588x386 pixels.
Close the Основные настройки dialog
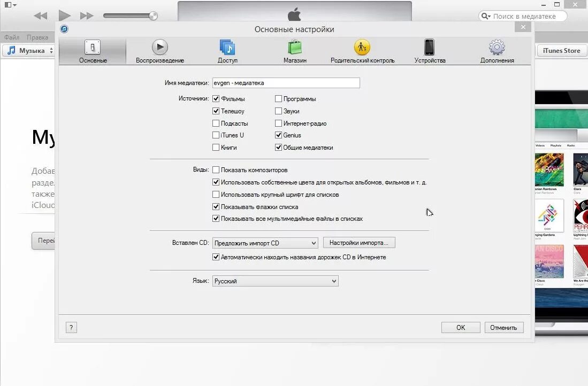point(523,27)
